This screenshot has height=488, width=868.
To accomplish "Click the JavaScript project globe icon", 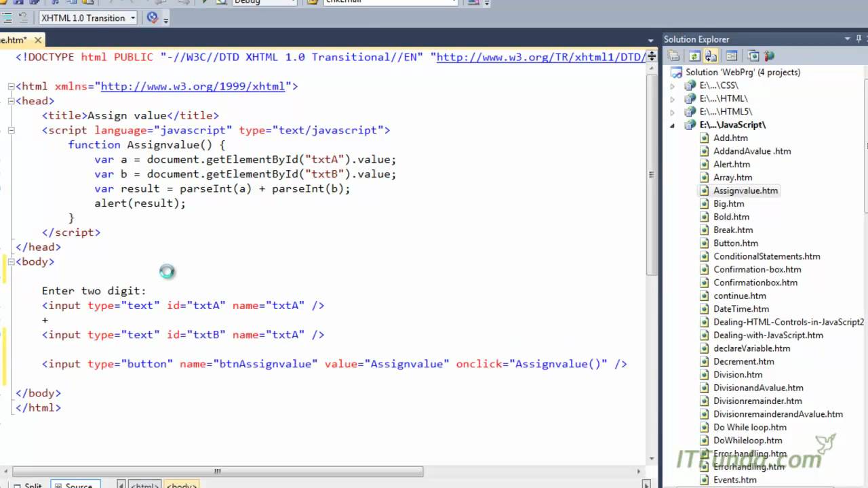I will [690, 125].
